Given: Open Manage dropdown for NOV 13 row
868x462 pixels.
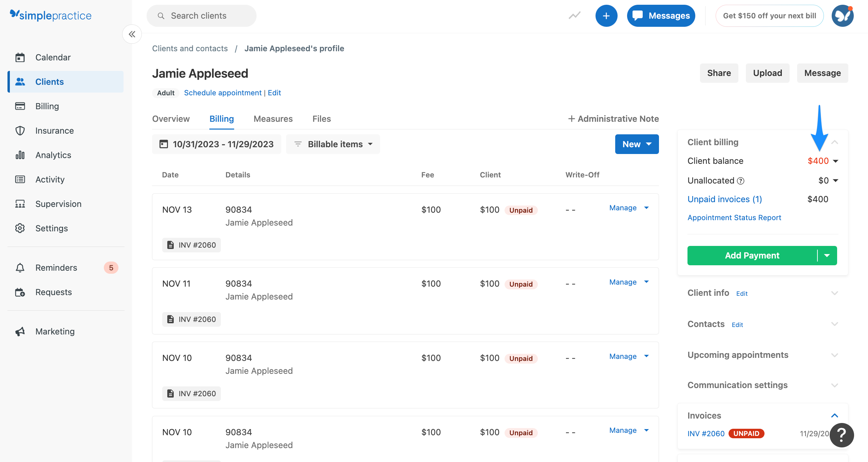Looking at the screenshot, I should point(629,208).
